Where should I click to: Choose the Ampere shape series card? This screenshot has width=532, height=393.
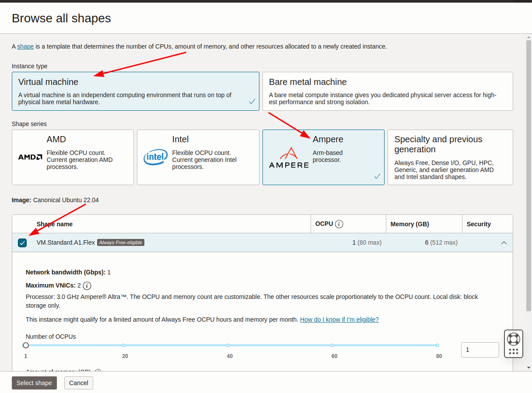(323, 157)
